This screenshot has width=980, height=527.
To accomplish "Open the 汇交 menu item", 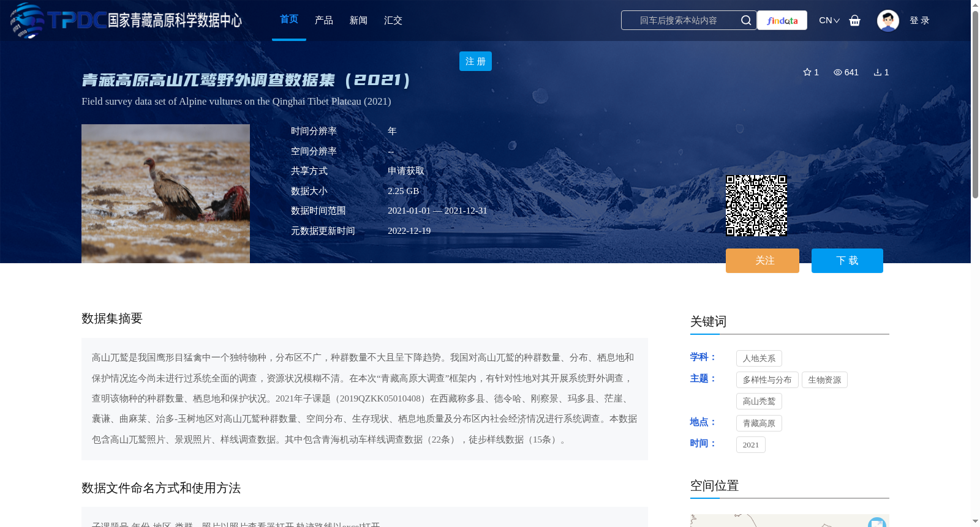I will pyautogui.click(x=393, y=20).
